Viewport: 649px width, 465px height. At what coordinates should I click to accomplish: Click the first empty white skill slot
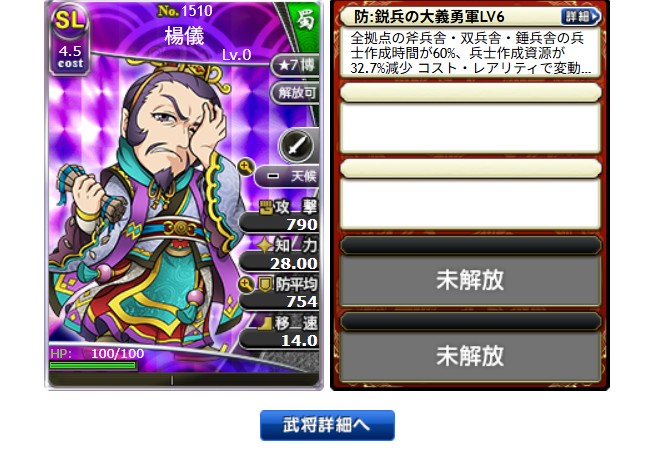(470, 128)
